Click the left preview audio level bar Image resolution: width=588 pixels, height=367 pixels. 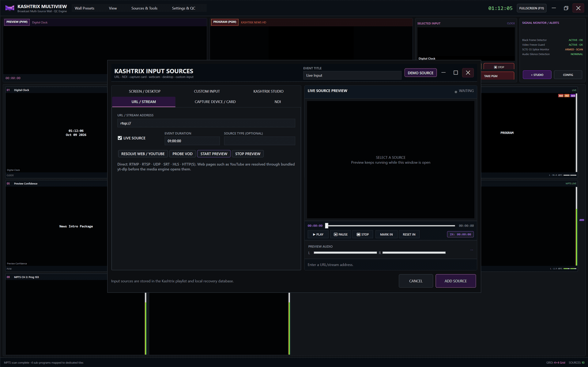click(345, 253)
